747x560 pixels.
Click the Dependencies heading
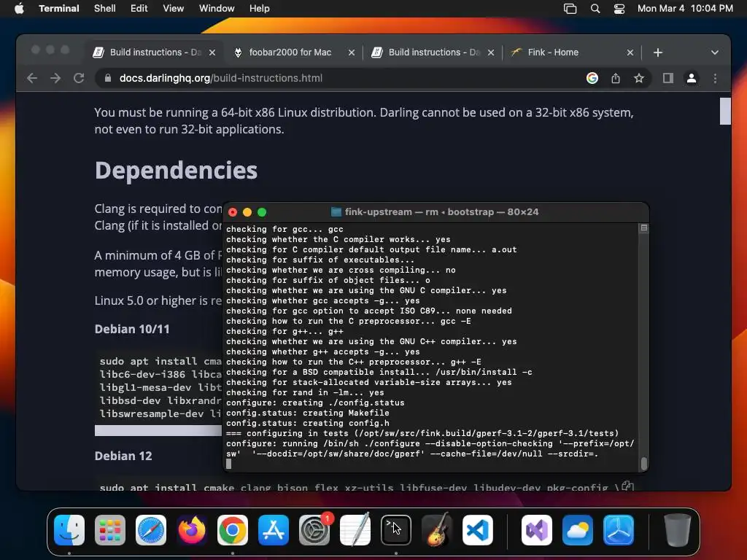[176, 170]
